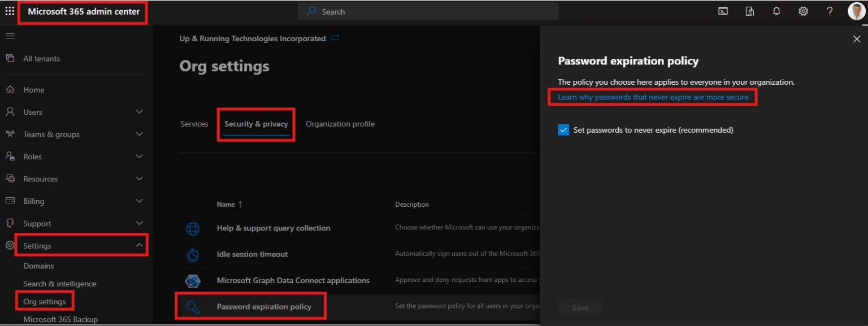868x326 pixels.
Task: Switch to the Services tab
Action: 194,124
